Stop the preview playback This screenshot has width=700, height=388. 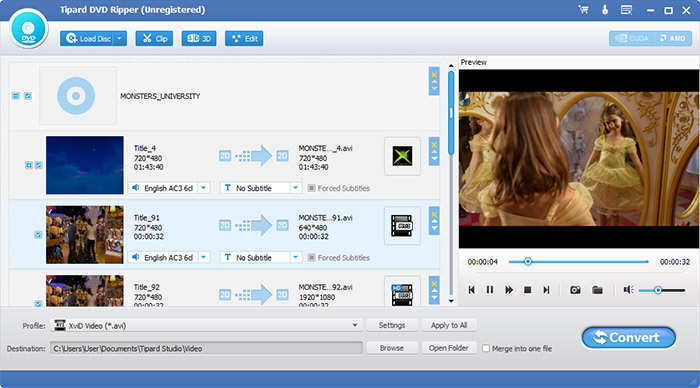point(527,290)
